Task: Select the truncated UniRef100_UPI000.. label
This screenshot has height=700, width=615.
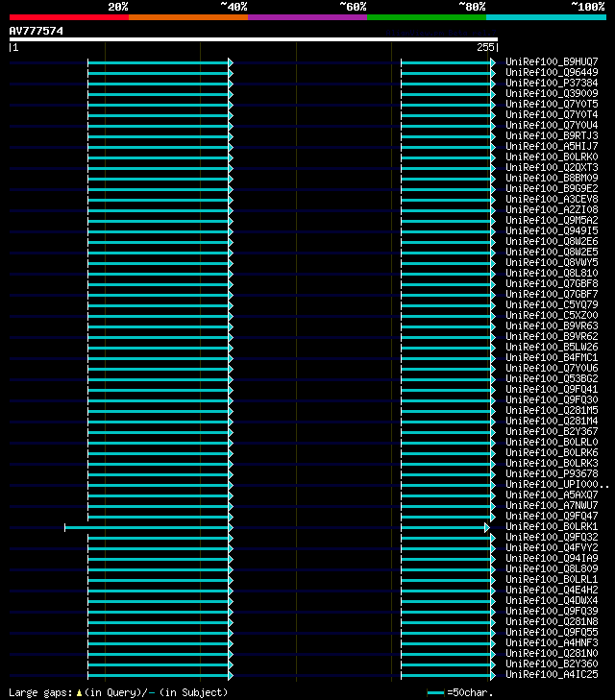Action: pos(557,484)
